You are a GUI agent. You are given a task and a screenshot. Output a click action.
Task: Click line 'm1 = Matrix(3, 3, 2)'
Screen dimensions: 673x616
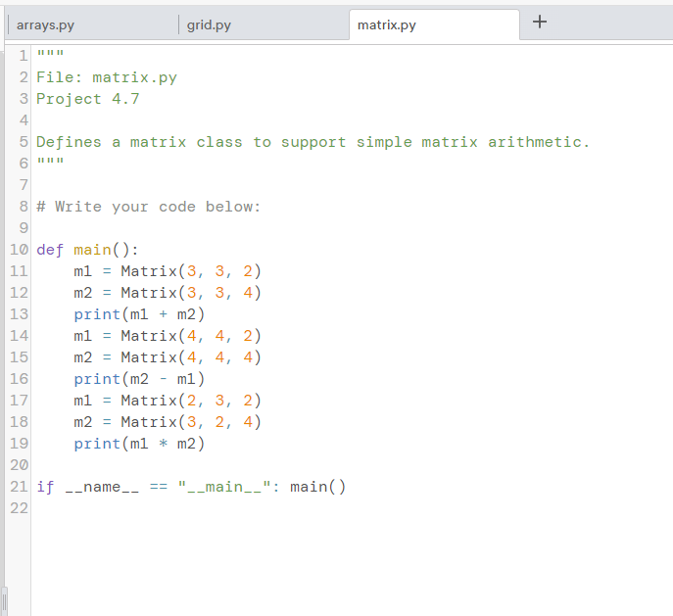pyautogui.click(x=168, y=271)
